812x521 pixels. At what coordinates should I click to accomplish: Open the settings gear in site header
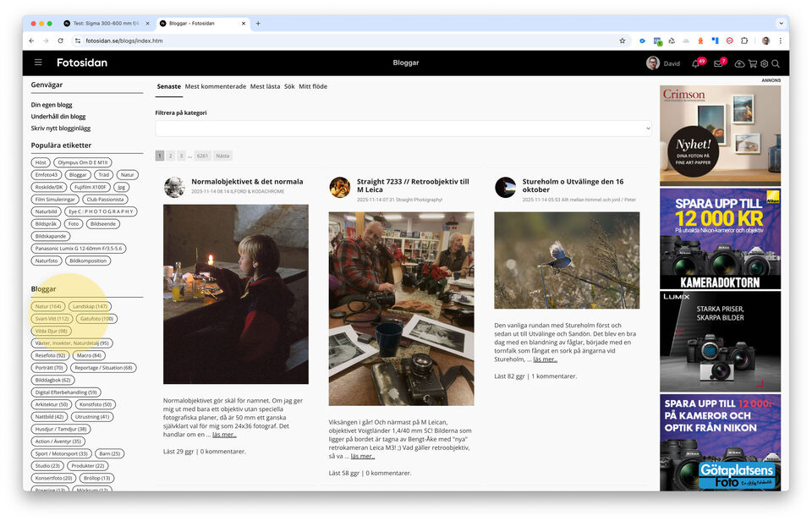[x=764, y=63]
